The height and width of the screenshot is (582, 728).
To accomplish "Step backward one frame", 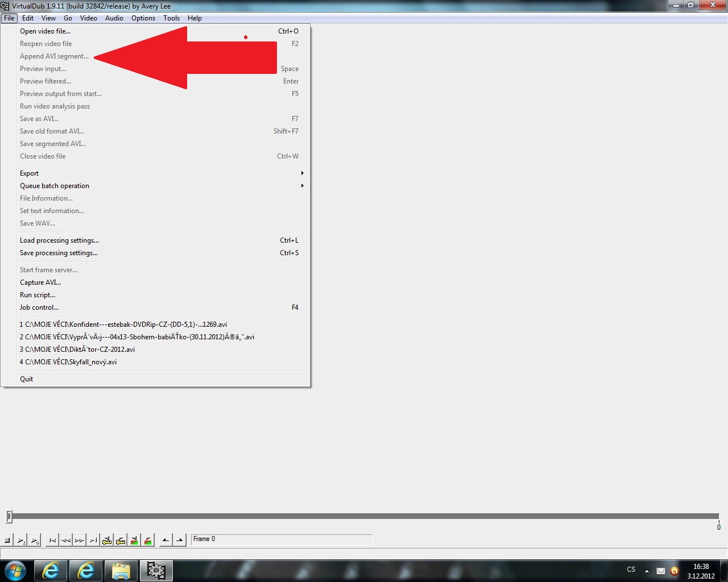I will tap(66, 540).
